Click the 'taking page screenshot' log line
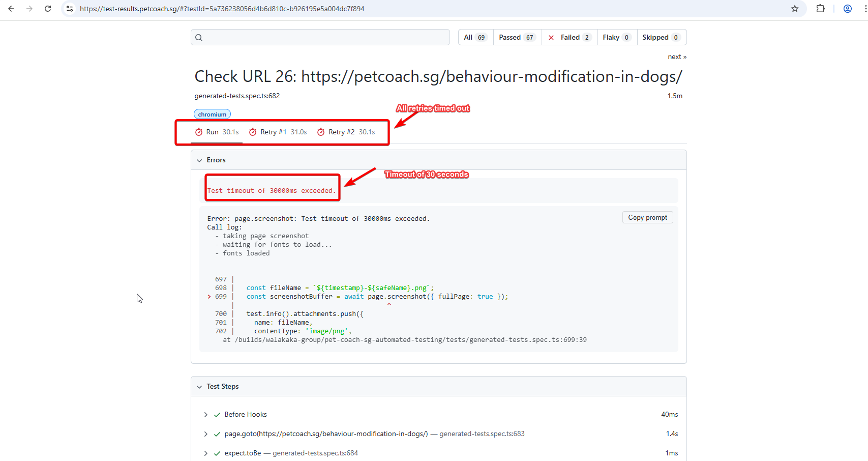The width and height of the screenshot is (868, 461). coord(265,236)
